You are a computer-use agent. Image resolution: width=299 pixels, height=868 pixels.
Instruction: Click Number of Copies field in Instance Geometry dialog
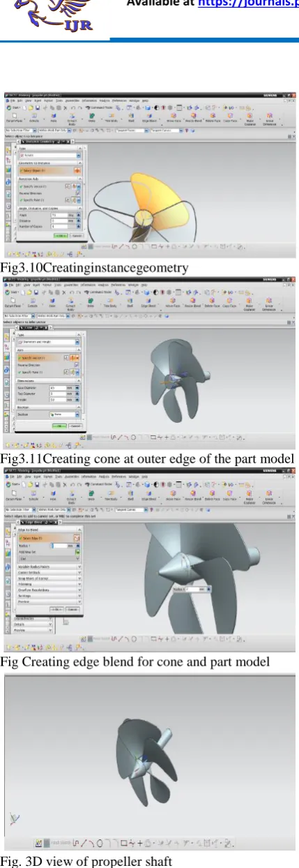(x=59, y=226)
